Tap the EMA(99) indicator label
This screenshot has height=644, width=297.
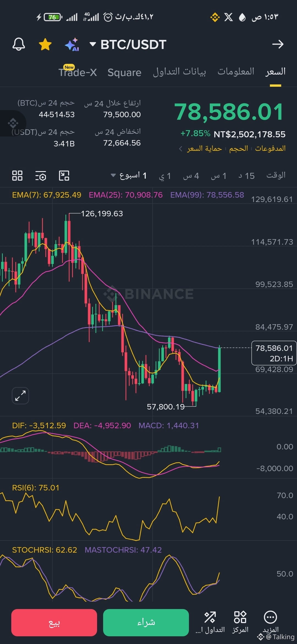coord(207,195)
